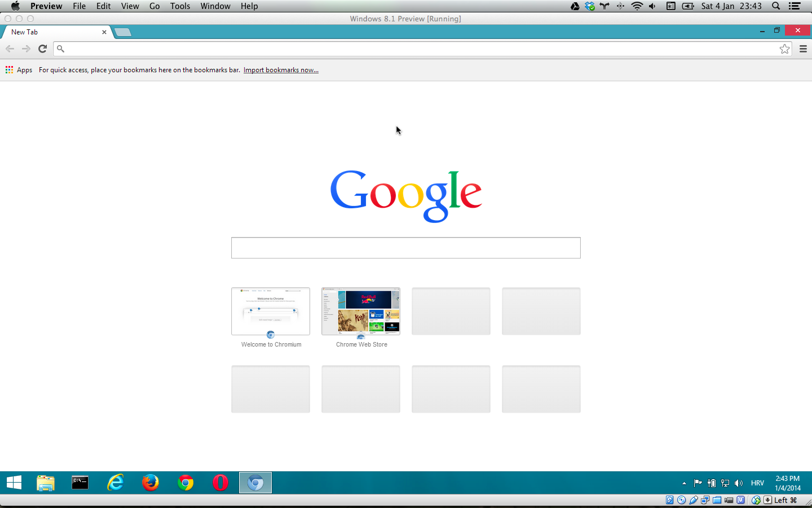Screen dimensions: 812x508
Task: Open Action Center flag in tray
Action: coord(698,483)
